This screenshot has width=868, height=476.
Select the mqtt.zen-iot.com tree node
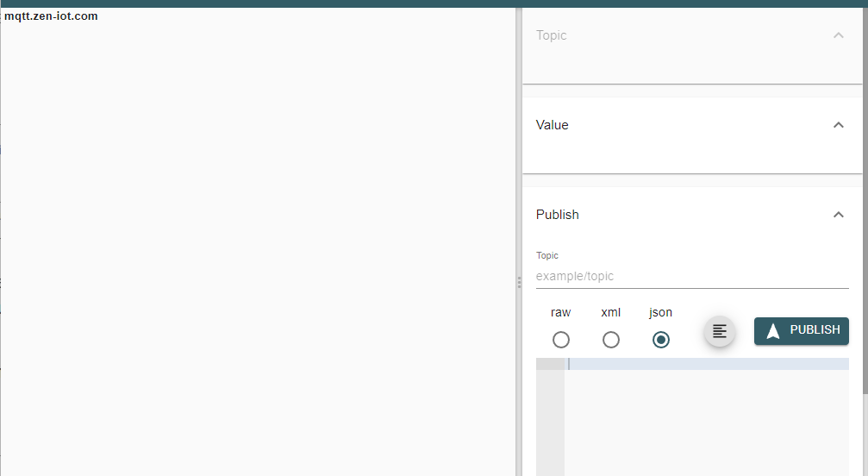(x=51, y=16)
